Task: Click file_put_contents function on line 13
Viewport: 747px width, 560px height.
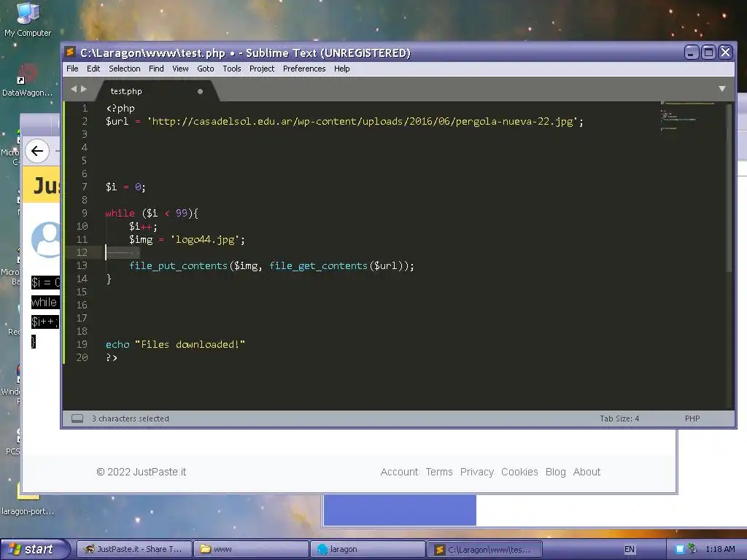Action: click(x=178, y=265)
